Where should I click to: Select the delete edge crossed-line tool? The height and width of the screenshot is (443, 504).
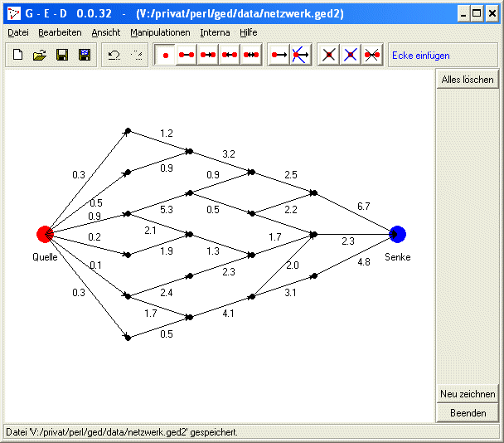coord(372,56)
